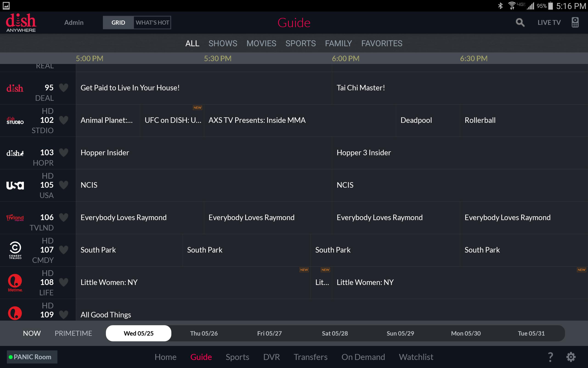Favorite channel 103 HOPR with heart
This screenshot has width=588, height=368.
64,152
